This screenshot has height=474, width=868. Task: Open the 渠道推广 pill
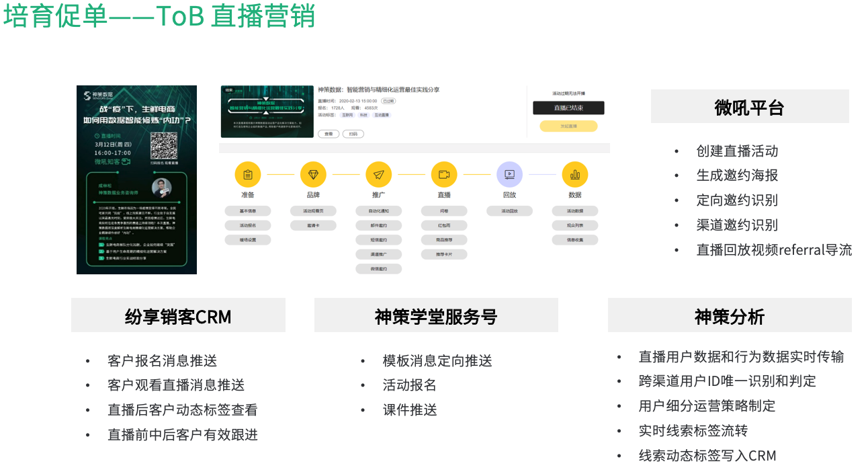click(379, 255)
